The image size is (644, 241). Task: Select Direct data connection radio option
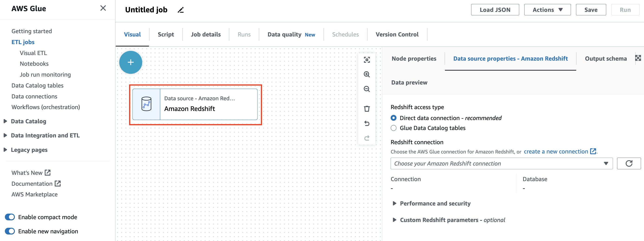click(x=393, y=118)
